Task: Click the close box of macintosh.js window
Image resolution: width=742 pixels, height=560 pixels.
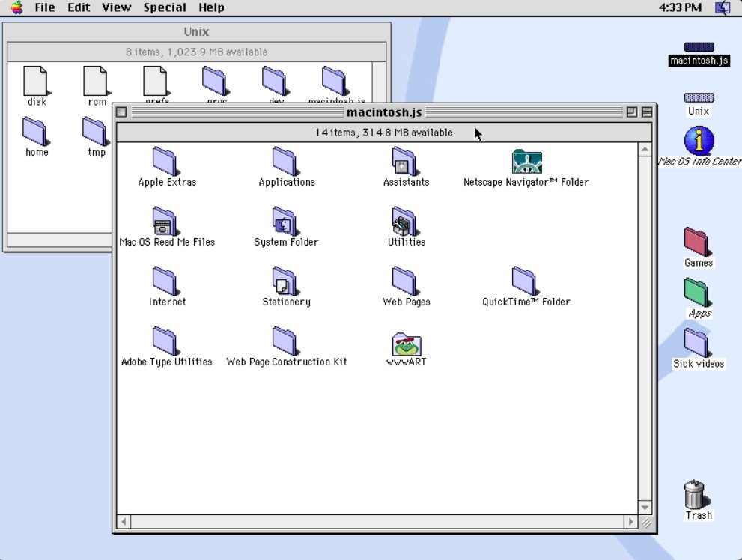Action: click(x=121, y=112)
